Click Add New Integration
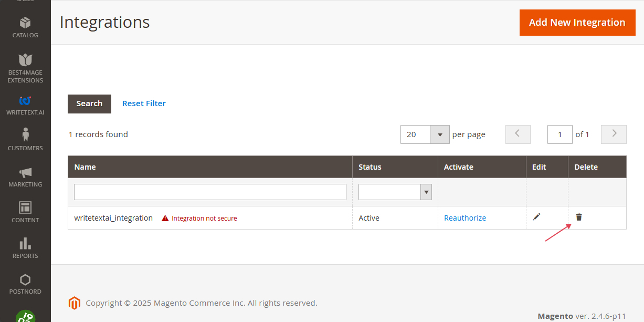 577,23
